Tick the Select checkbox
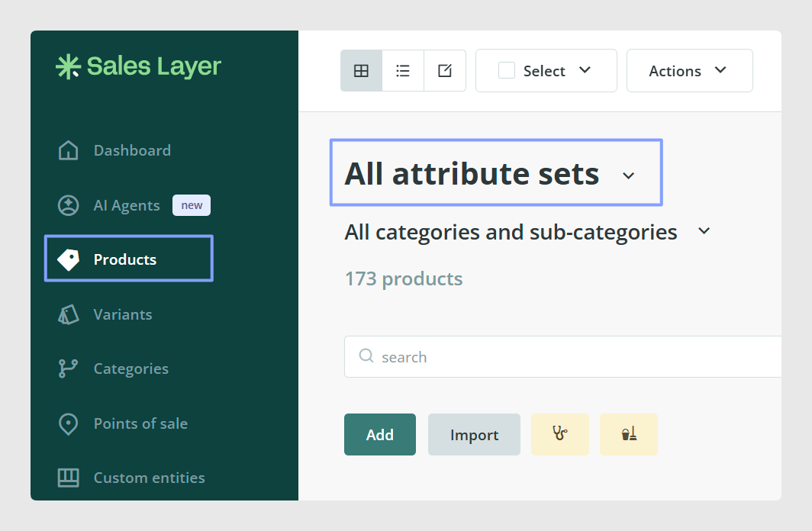Viewport: 812px width, 531px height. click(507, 70)
